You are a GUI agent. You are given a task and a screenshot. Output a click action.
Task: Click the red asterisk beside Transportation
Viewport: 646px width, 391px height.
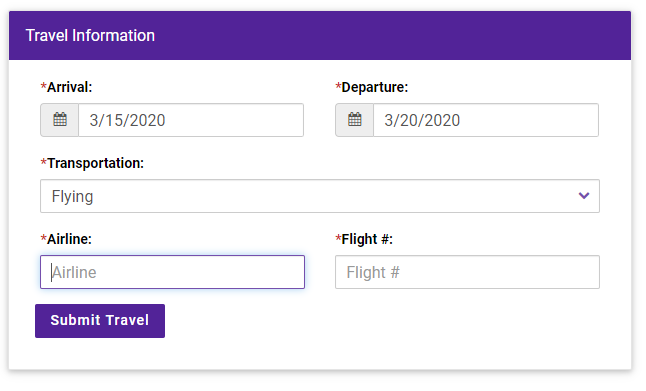coord(43,162)
